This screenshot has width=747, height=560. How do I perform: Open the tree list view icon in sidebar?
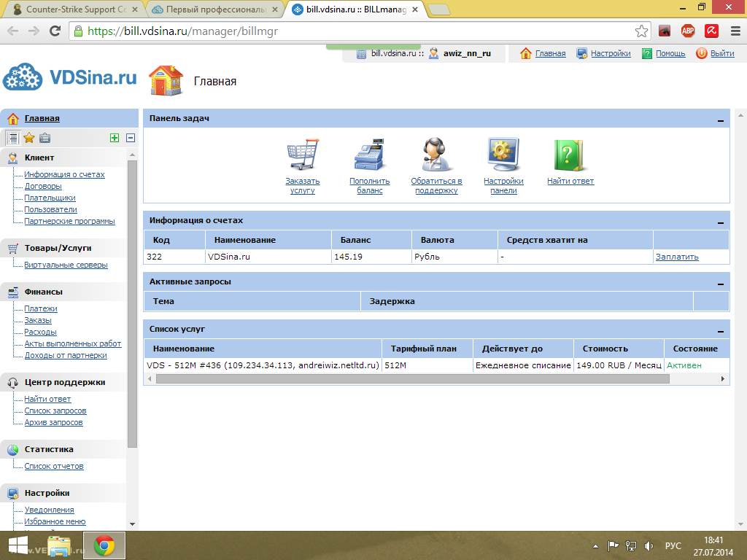pyautogui.click(x=13, y=138)
